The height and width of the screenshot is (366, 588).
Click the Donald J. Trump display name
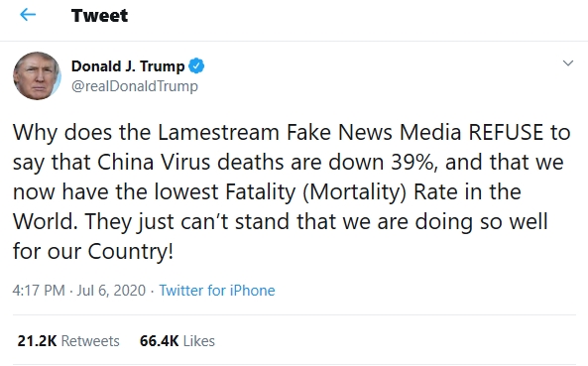pos(128,66)
